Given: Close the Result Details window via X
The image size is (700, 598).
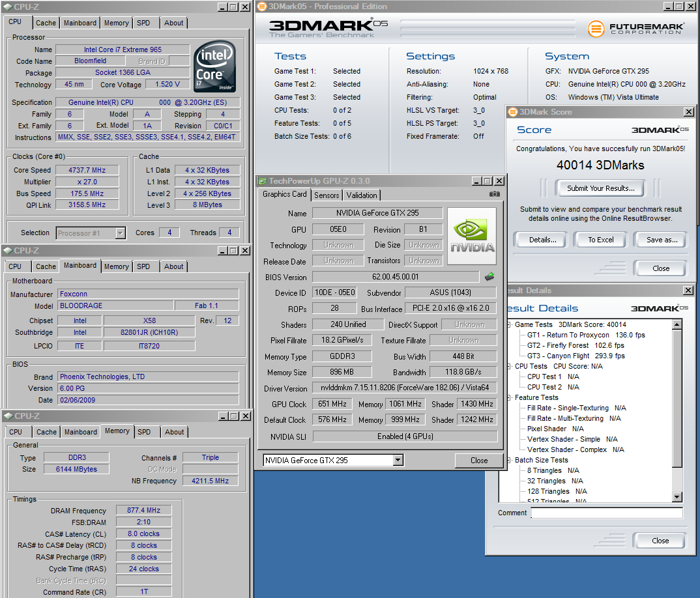Looking at the screenshot, I should pyautogui.click(x=688, y=291).
